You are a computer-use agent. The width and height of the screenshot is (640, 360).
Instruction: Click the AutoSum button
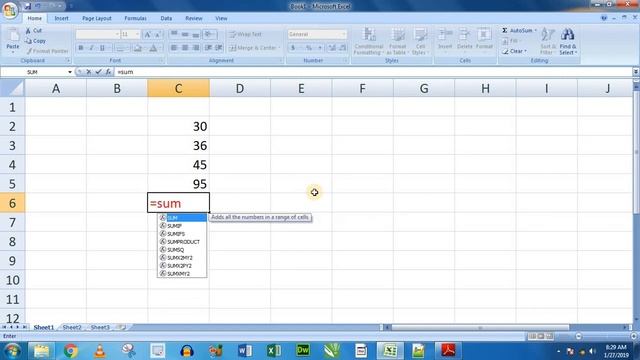tap(517, 31)
